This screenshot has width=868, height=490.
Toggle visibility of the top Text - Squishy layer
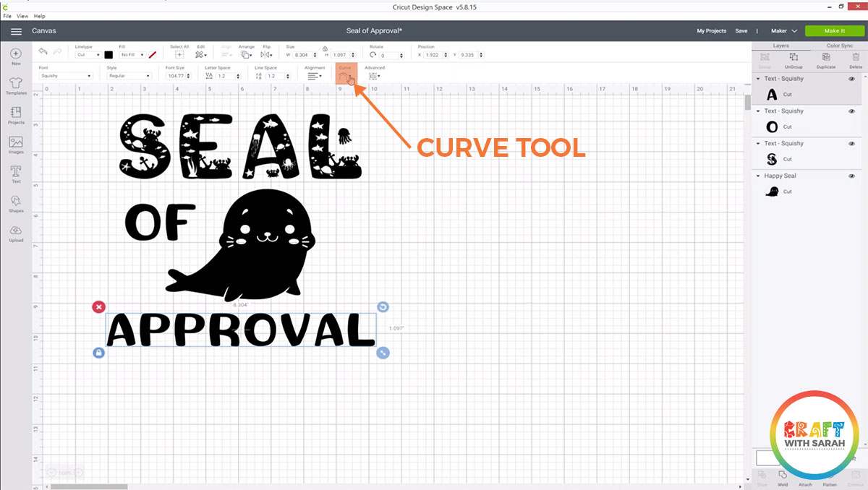[851, 78]
